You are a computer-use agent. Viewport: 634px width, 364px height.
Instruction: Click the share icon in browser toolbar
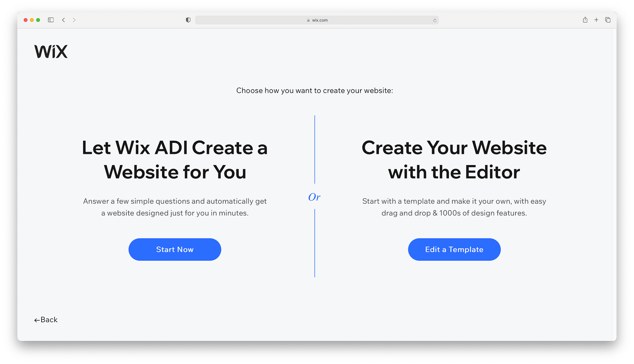point(585,20)
